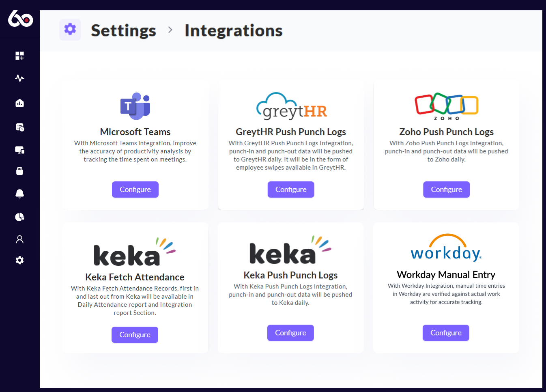
Task: Select the Zoho Push Punch Logs title
Action: pos(446,132)
